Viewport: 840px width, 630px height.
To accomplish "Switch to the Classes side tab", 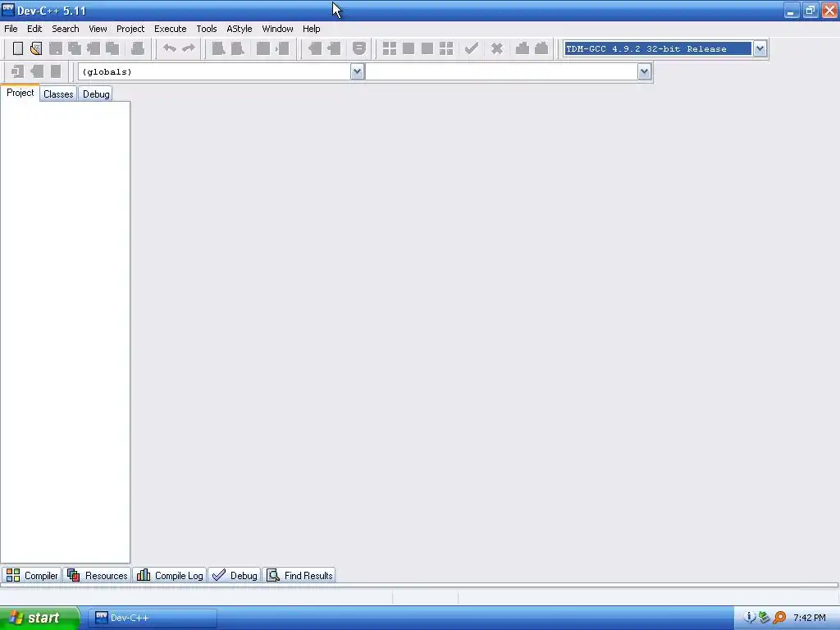I will tap(58, 94).
